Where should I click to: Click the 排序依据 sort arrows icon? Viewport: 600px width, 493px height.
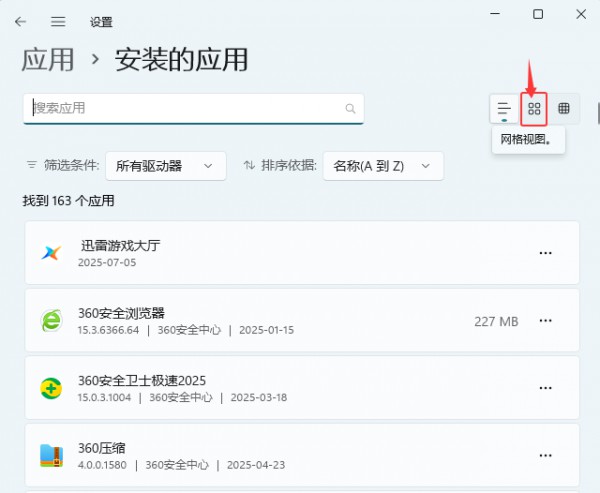(x=249, y=165)
